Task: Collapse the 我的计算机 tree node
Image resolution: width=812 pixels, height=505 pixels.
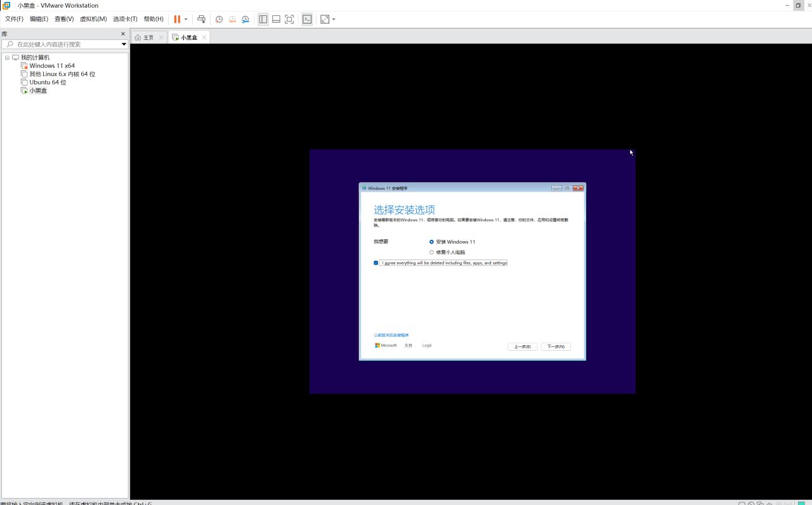Action: click(x=7, y=58)
